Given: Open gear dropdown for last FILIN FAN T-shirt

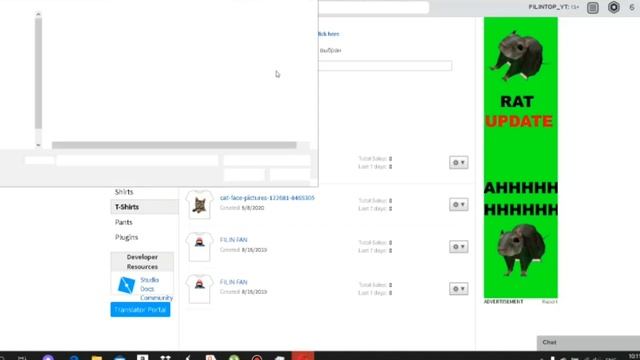Looking at the screenshot, I should click(458, 289).
